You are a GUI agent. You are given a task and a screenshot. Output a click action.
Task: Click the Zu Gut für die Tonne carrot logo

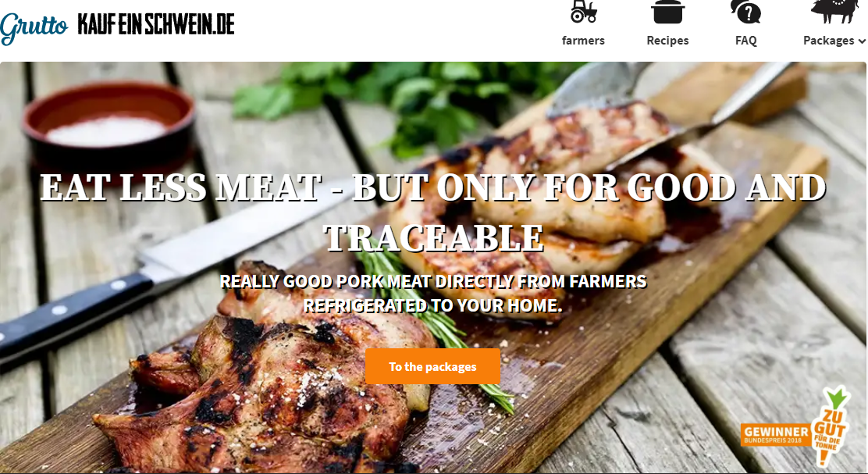pyautogui.click(x=830, y=426)
